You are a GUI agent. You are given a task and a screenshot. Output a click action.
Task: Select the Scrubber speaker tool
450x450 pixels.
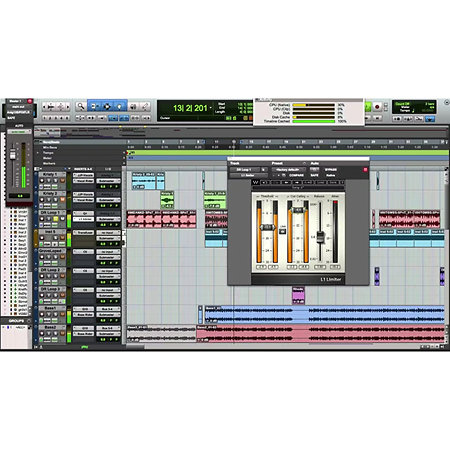click(x=133, y=106)
